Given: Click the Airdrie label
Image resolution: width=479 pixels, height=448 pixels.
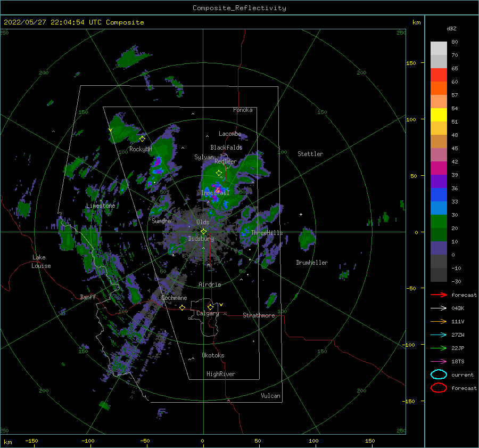Looking at the screenshot, I should (x=210, y=284).
